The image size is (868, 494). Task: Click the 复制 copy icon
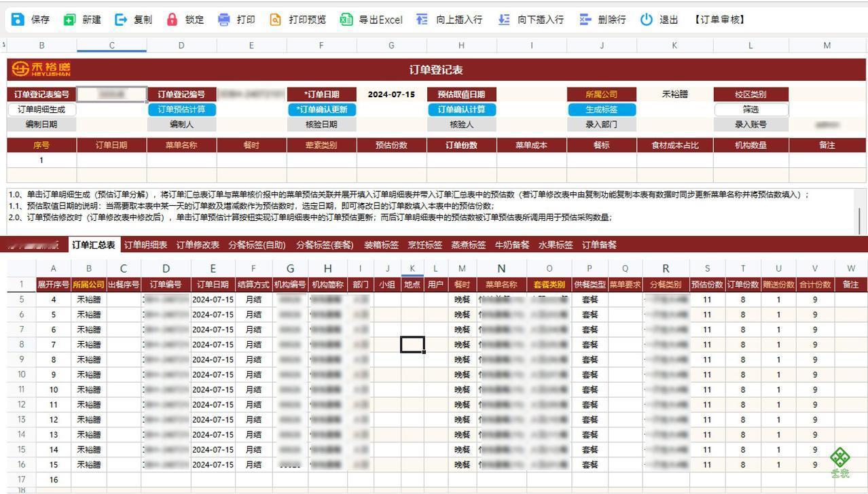point(121,20)
